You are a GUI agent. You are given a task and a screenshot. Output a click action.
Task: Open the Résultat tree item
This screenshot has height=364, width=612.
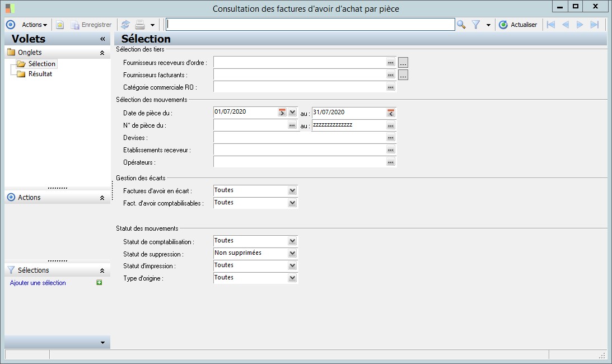pyautogui.click(x=40, y=74)
